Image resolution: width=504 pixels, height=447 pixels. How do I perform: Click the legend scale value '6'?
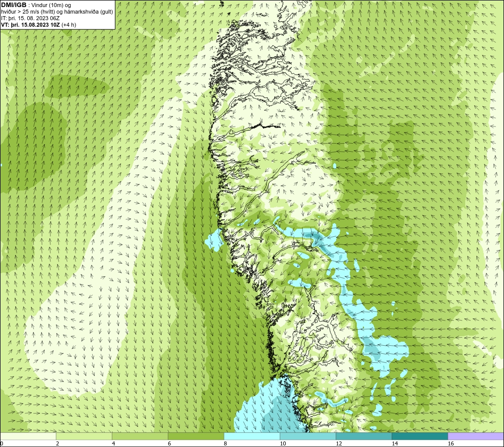click(x=169, y=443)
